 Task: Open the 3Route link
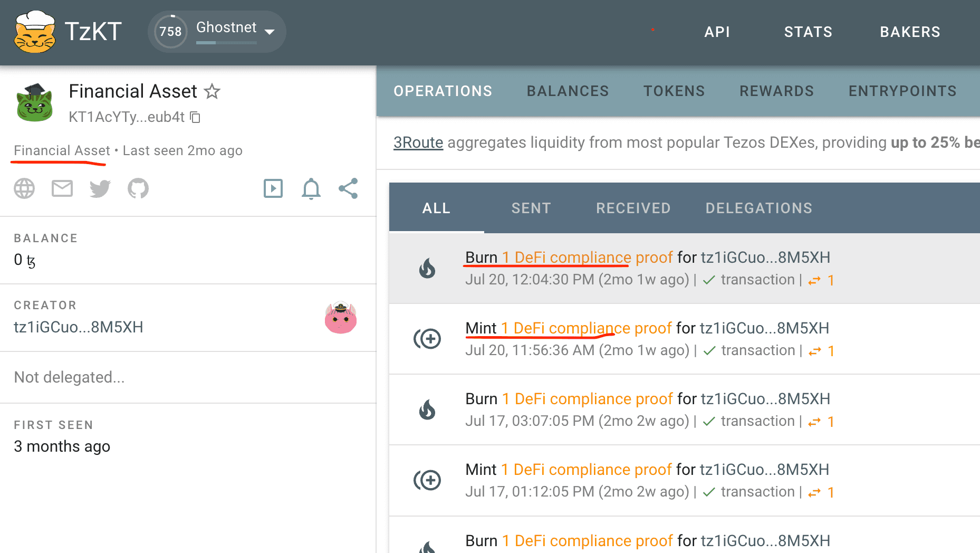pos(418,142)
